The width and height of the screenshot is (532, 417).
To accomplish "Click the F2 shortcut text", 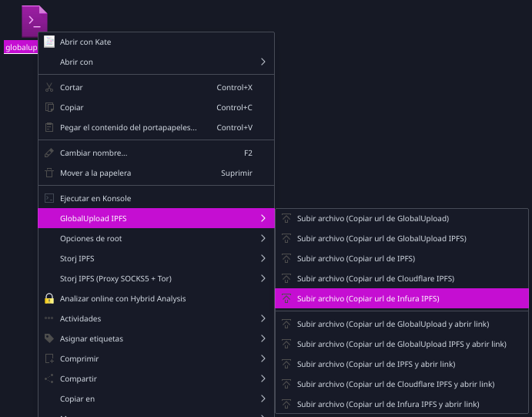I will (248, 153).
